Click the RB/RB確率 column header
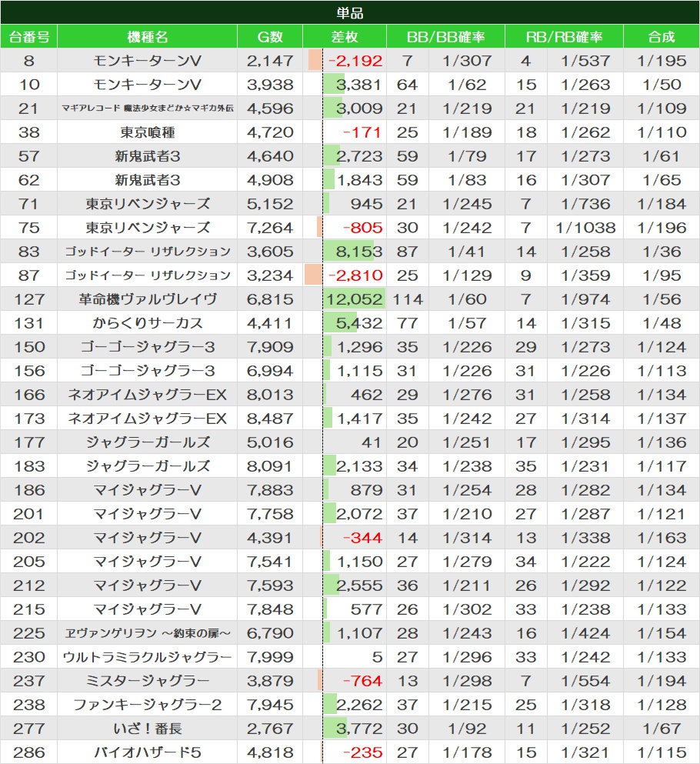This screenshot has height=764, width=700. (564, 36)
